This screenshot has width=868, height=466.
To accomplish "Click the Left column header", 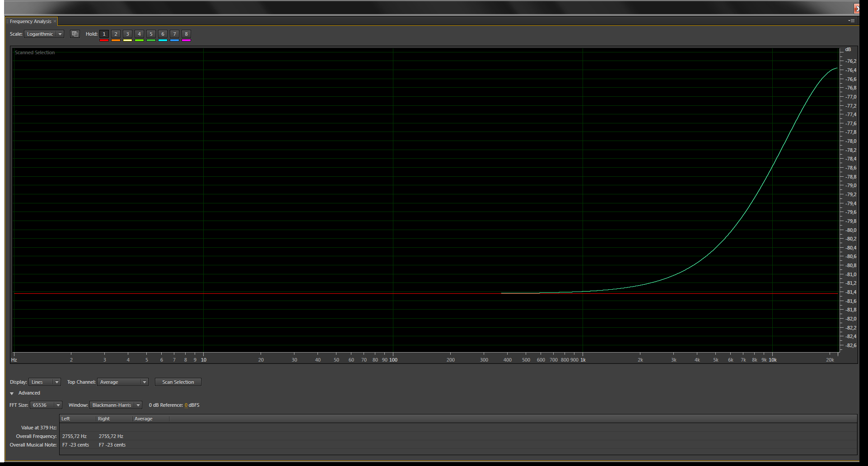I will click(x=78, y=419).
